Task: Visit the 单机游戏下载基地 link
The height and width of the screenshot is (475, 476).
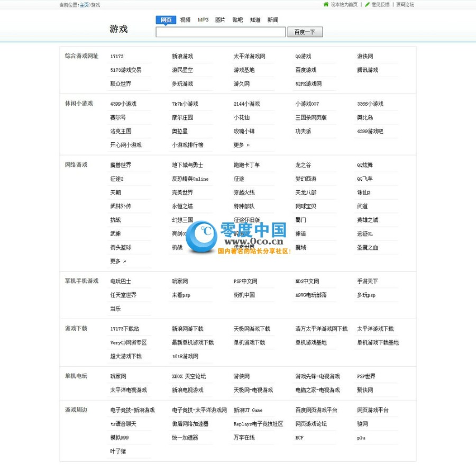Action: pyautogui.click(x=378, y=342)
